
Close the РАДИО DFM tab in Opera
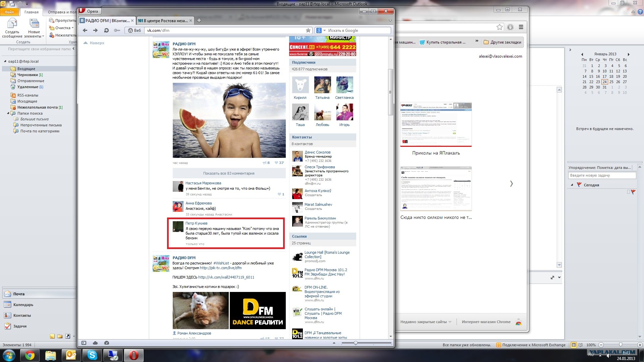tap(132, 21)
